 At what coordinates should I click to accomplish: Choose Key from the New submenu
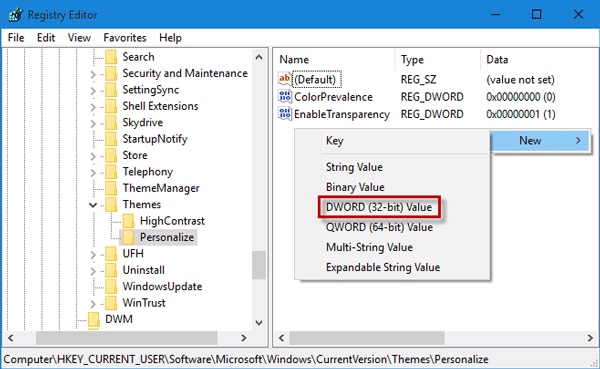(x=393, y=141)
